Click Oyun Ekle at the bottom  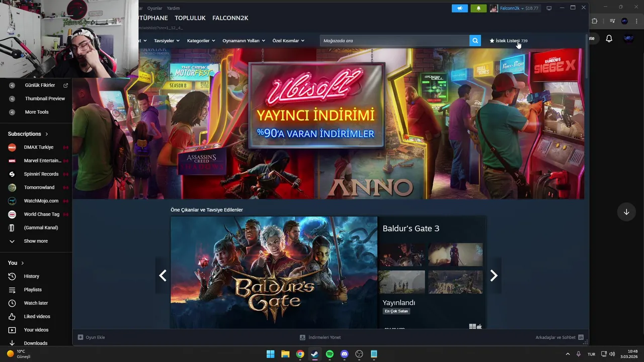pyautogui.click(x=92, y=337)
